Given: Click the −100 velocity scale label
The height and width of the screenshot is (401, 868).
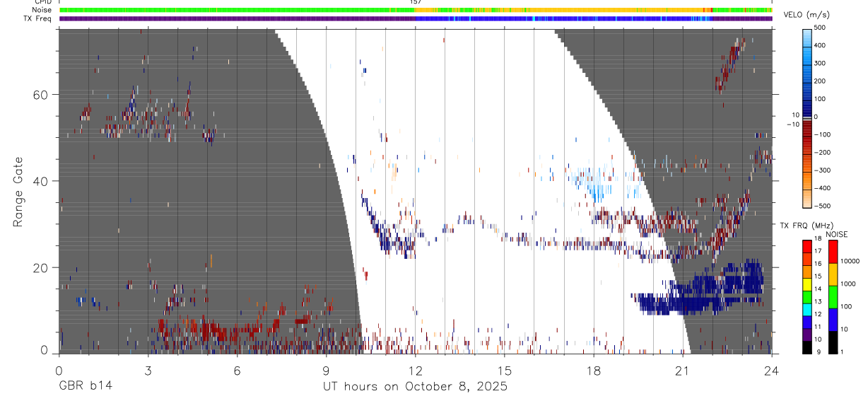Looking at the screenshot, I should 821,134.
